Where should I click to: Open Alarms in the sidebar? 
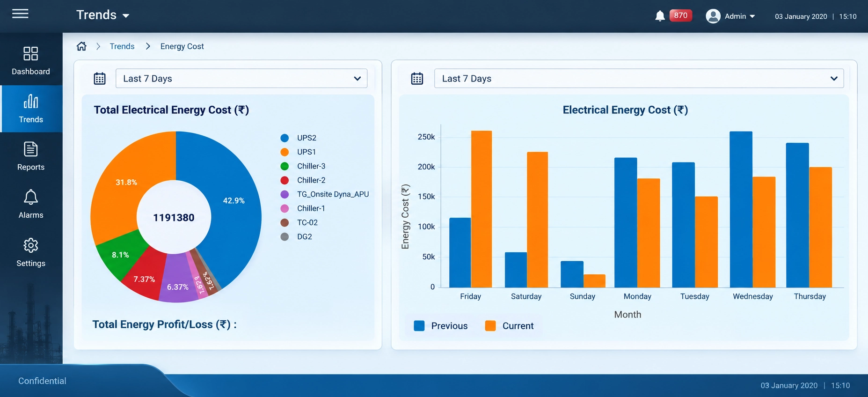(x=31, y=204)
